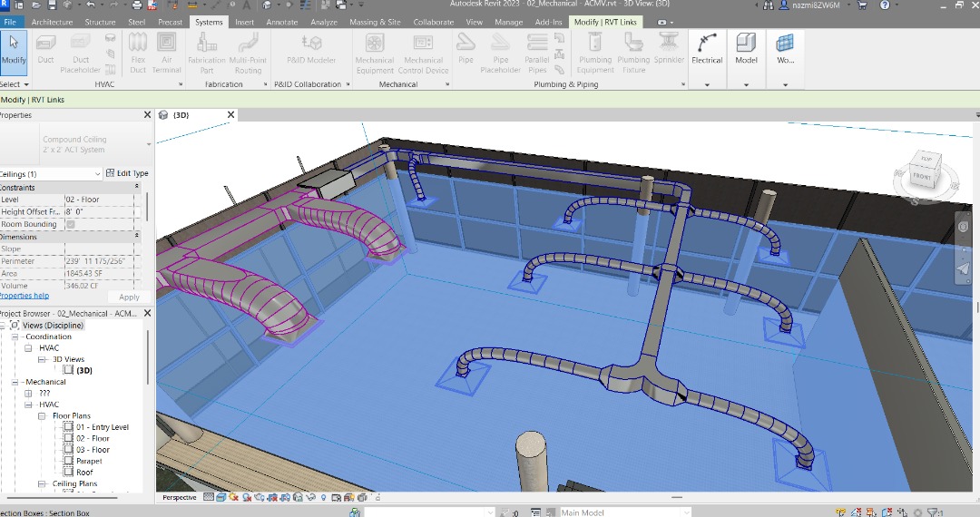Undo the last action in the toolbar

tap(92, 5)
